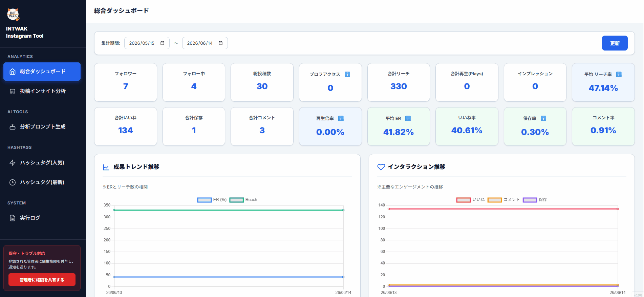
Task: Toggle the コメント legend series
Action: 503,200
